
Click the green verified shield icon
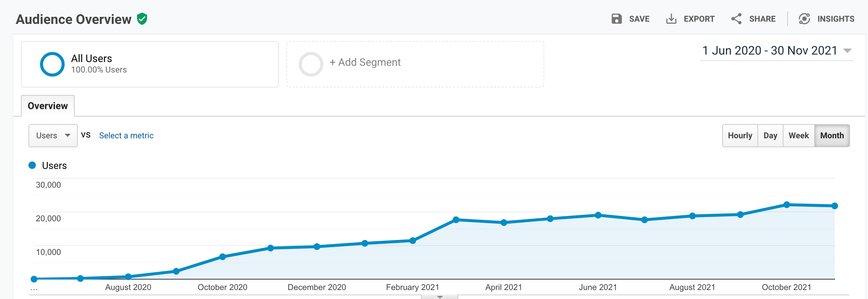coord(142,19)
